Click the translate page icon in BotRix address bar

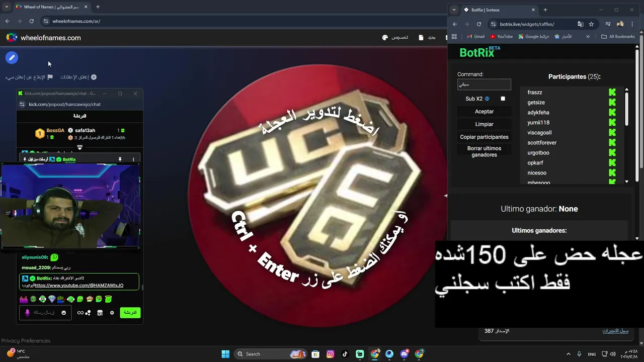coord(581,24)
